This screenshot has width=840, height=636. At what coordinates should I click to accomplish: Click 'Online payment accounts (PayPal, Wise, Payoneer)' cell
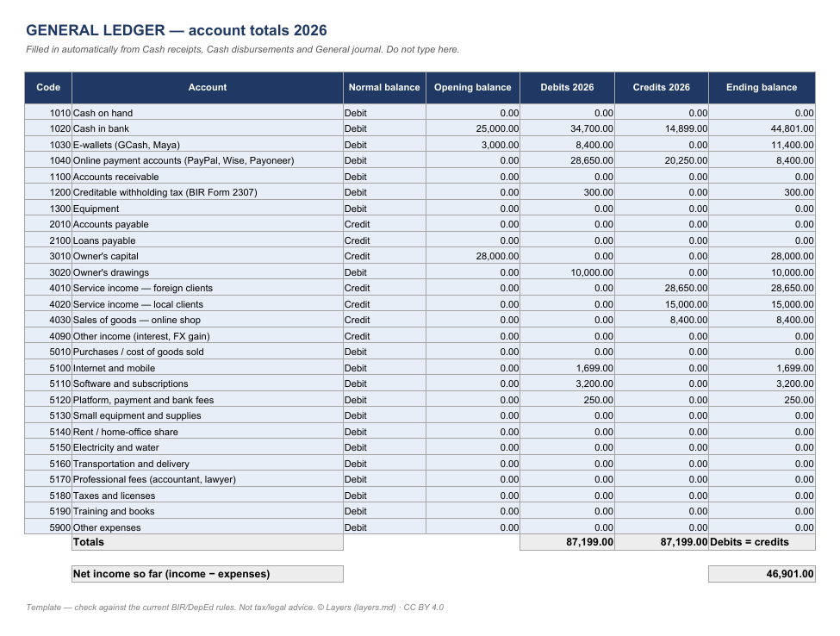(x=208, y=160)
